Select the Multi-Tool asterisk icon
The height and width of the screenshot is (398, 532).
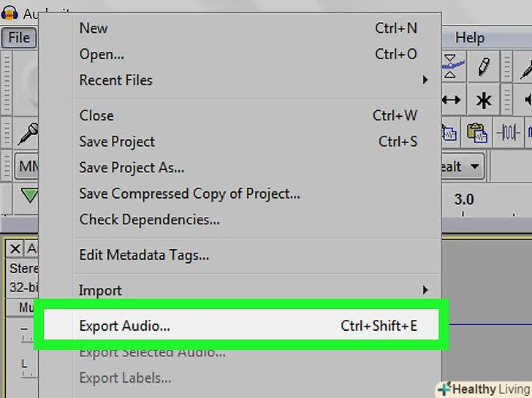[484, 100]
